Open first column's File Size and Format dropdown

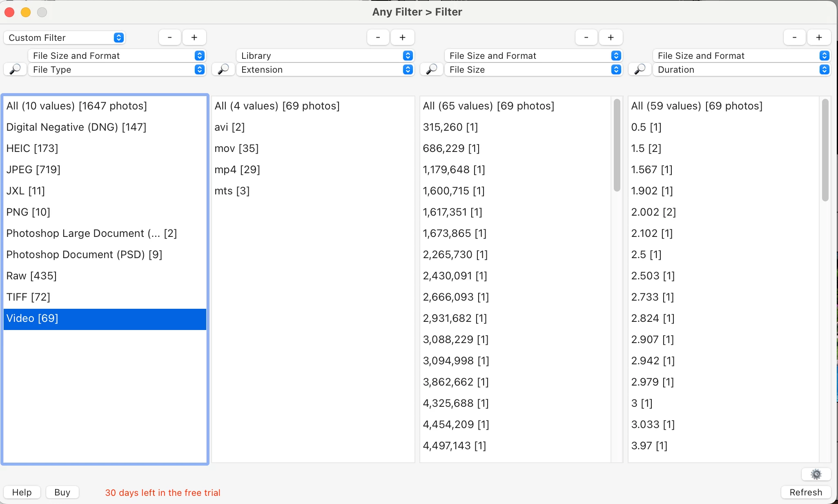117,56
